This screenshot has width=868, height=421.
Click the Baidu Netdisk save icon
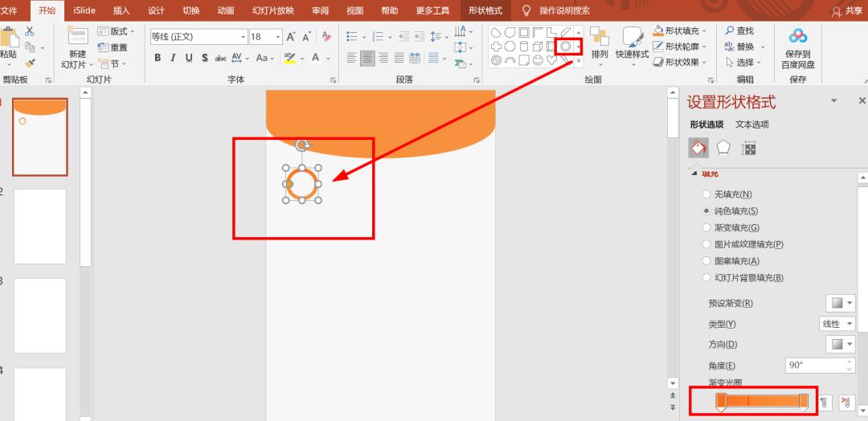tap(798, 36)
